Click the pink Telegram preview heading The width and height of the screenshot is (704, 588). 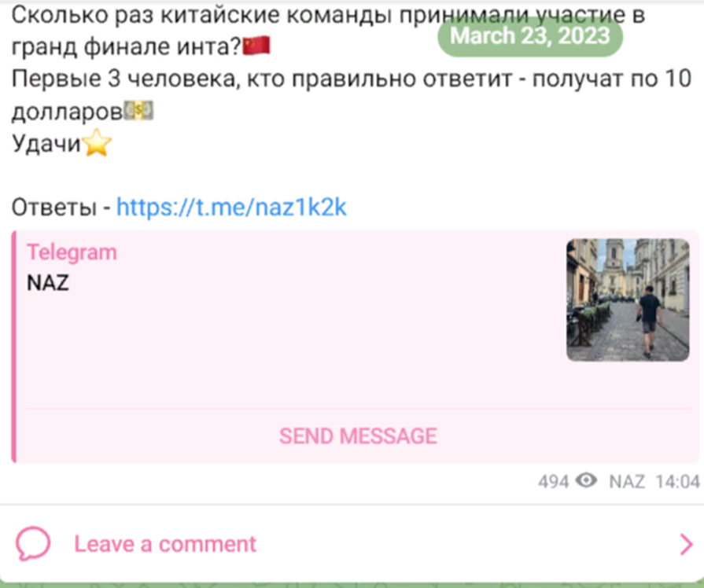pyautogui.click(x=72, y=252)
